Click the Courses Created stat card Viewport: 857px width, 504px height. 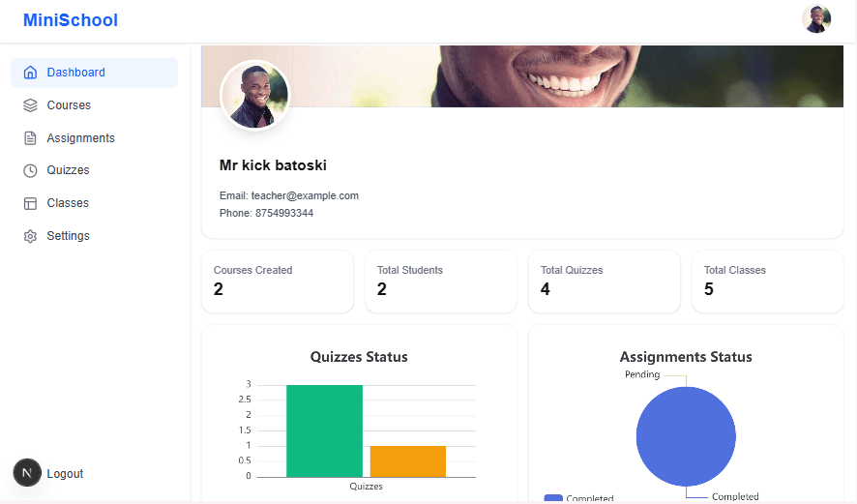coord(277,282)
